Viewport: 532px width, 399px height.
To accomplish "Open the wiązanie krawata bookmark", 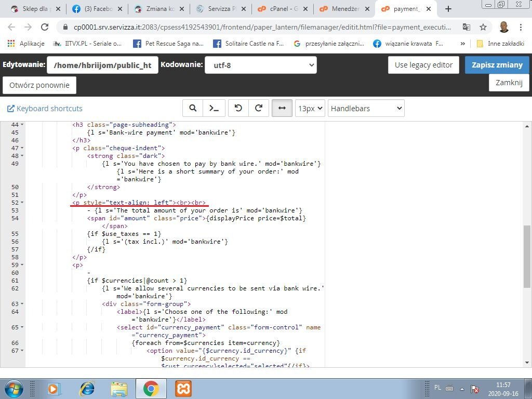I will point(408,44).
